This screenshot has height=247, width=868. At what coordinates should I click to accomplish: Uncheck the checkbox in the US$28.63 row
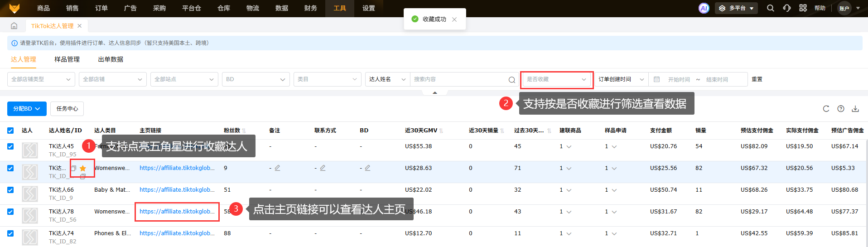click(10, 168)
